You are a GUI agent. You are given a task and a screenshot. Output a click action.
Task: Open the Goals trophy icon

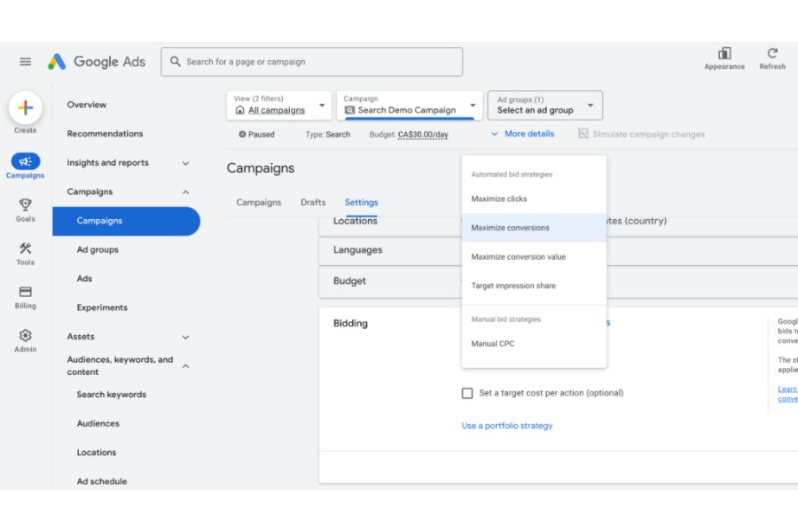click(x=25, y=205)
